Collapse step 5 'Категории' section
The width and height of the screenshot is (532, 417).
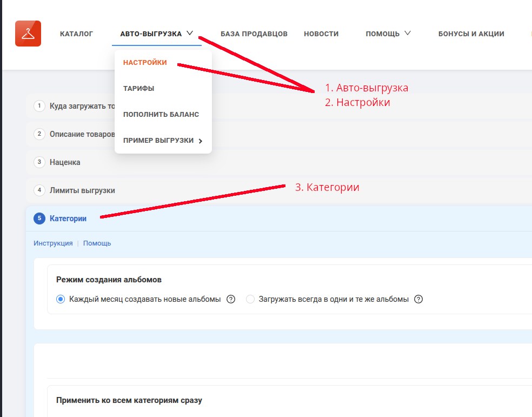tap(278, 219)
